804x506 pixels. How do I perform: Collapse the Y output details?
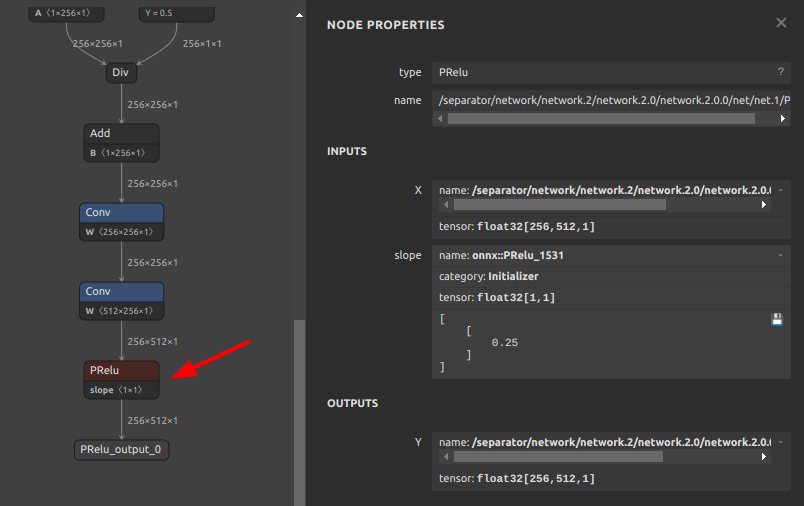point(781,442)
